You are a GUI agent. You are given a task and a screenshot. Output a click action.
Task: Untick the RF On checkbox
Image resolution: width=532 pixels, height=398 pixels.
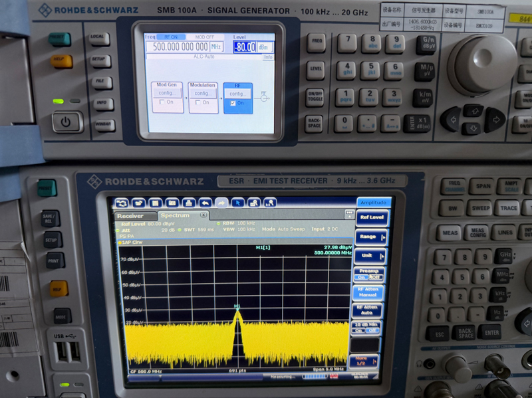(x=233, y=103)
